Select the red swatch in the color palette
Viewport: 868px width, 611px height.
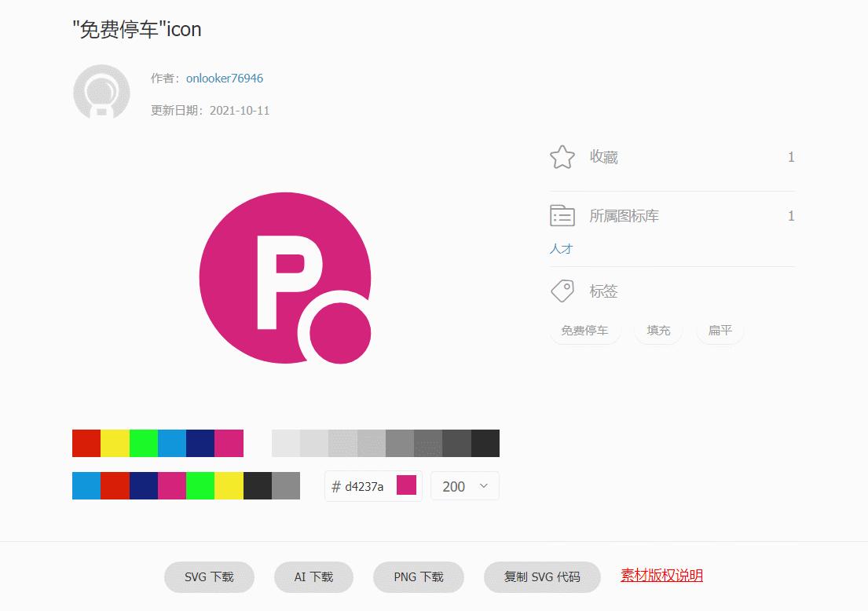coord(85,443)
